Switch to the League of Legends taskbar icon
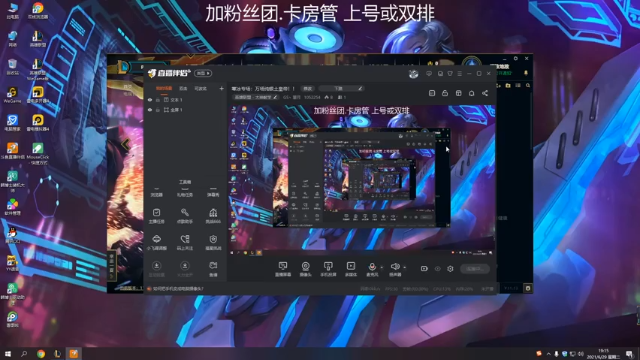Image resolution: width=640 pixels, height=360 pixels. pyautogui.click(x=58, y=353)
